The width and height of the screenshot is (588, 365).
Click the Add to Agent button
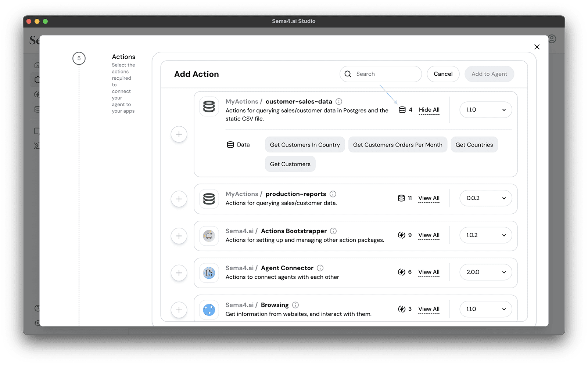[x=489, y=74]
